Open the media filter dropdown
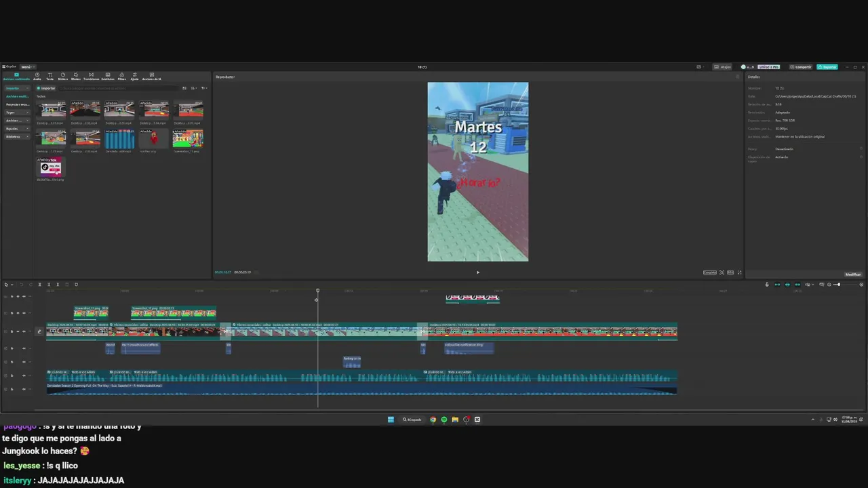The image size is (868, 488). [x=204, y=88]
